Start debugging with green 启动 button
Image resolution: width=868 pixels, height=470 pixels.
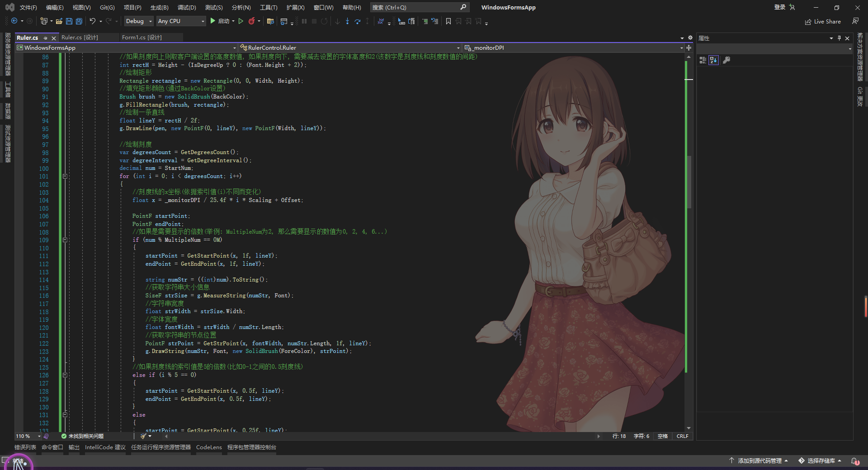click(x=219, y=21)
